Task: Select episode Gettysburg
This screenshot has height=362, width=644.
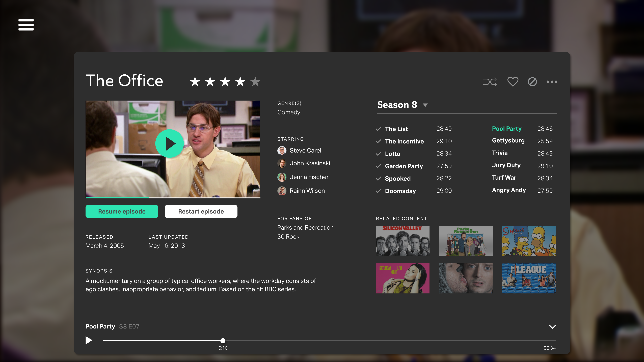Action: coord(508,141)
